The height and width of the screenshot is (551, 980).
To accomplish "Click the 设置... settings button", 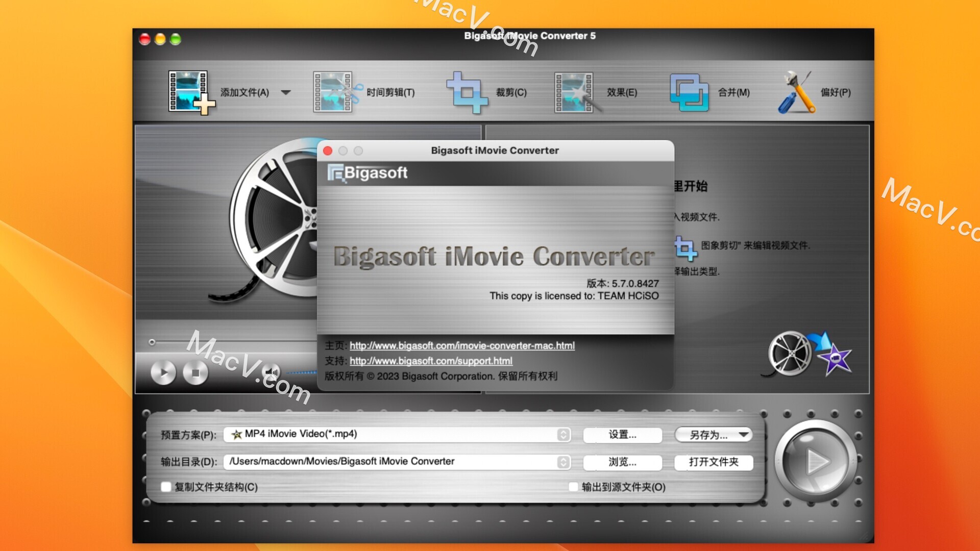I will coord(622,435).
